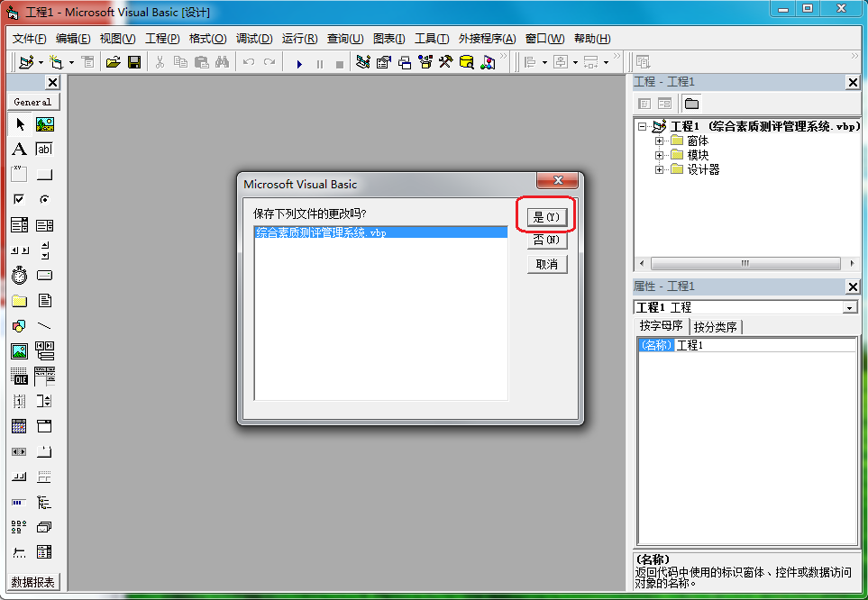868x600 pixels.
Task: Select the FileListBox control tool
Action: (x=44, y=301)
